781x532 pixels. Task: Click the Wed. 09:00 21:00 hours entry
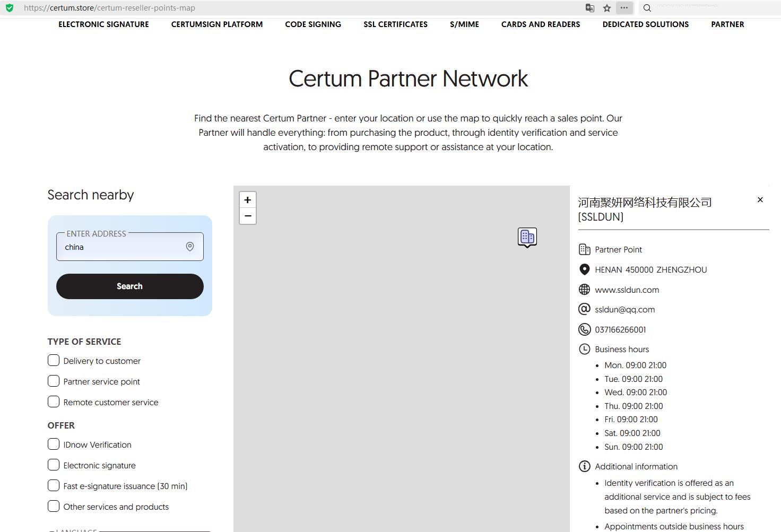coord(636,393)
